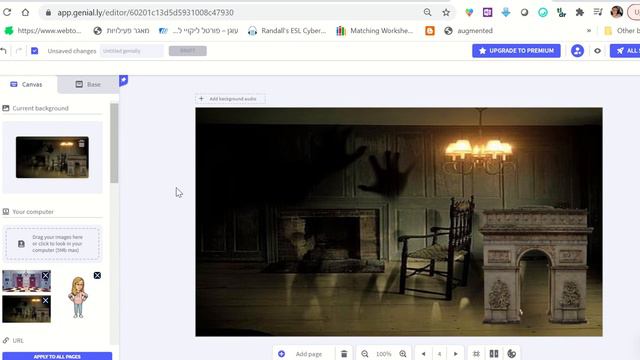Screen dimensions: 640x360
Task: Open the user profile avatar menu
Action: point(577,51)
